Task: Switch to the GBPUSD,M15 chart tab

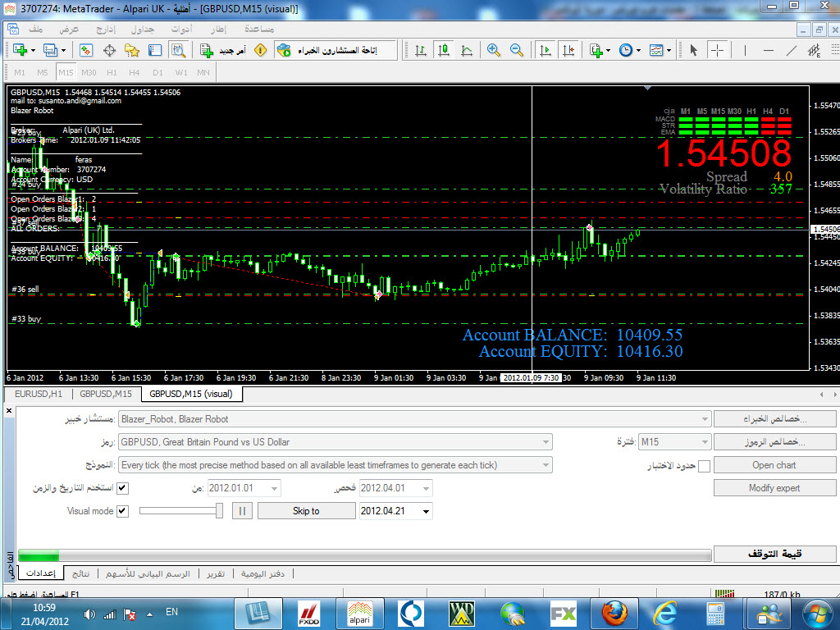Action: point(106,394)
